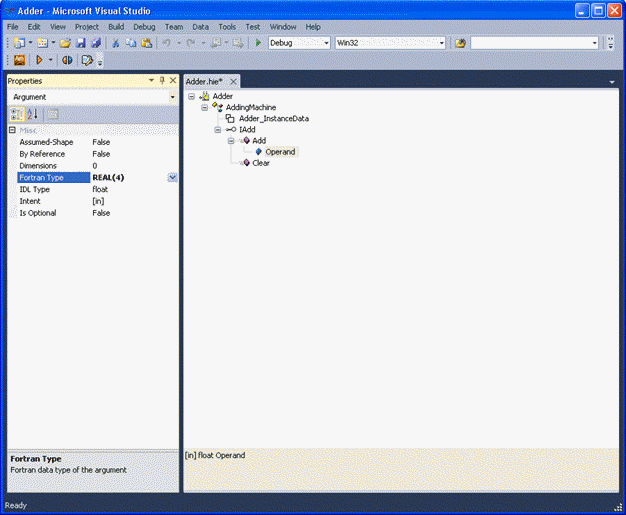The width and height of the screenshot is (626, 515).
Task: Select the Operand argument in the tree
Action: (x=280, y=152)
